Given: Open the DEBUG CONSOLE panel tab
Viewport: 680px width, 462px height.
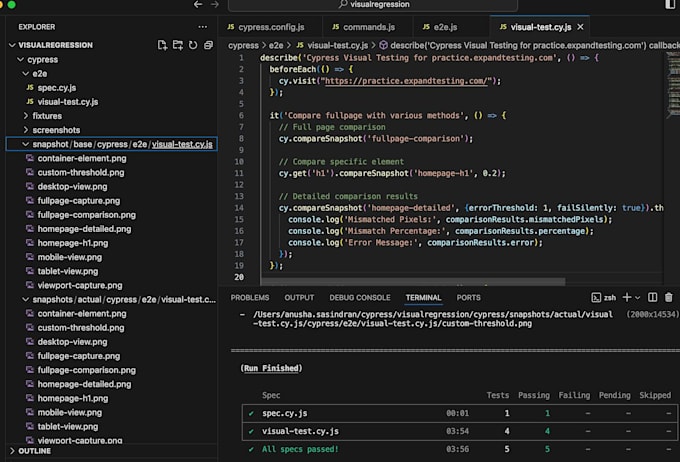Looking at the screenshot, I should (x=360, y=298).
